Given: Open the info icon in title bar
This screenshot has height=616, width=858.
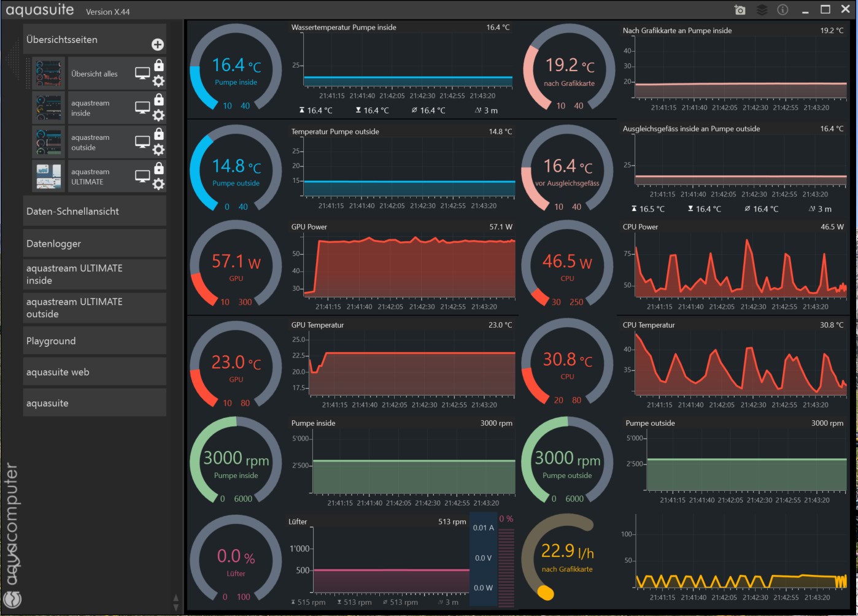Looking at the screenshot, I should (x=783, y=10).
